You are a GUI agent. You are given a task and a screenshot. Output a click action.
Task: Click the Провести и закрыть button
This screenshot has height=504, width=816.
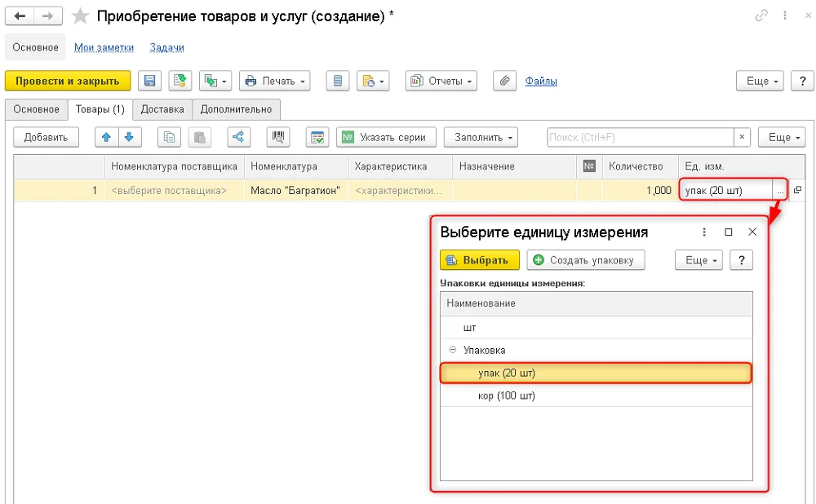68,81
